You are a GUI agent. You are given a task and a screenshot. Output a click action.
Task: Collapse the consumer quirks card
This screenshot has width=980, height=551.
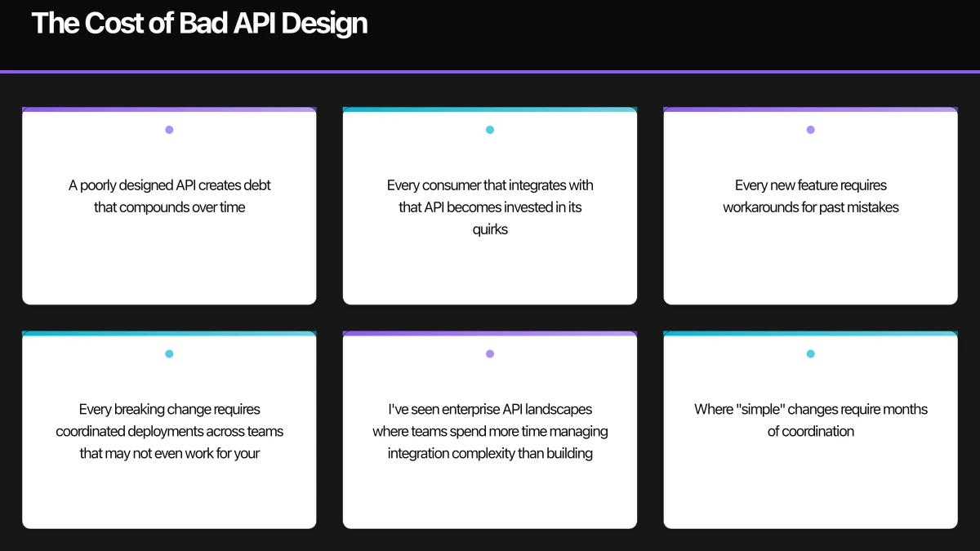pos(490,206)
